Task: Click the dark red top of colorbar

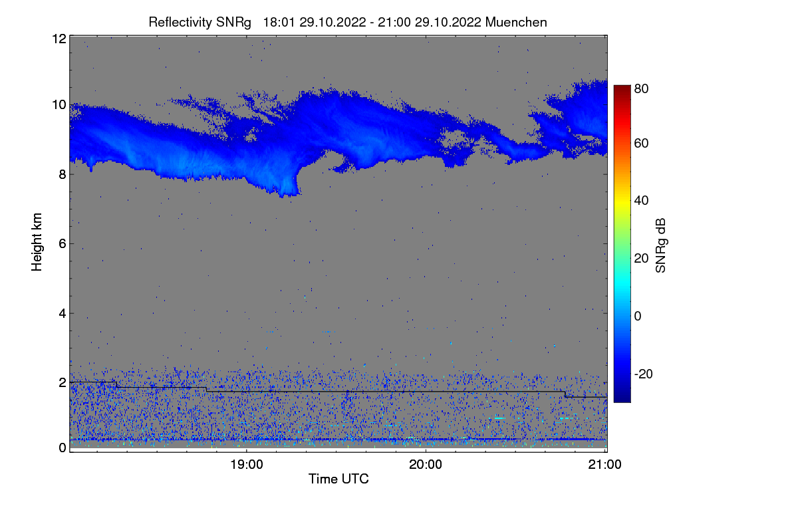Action: (621, 90)
